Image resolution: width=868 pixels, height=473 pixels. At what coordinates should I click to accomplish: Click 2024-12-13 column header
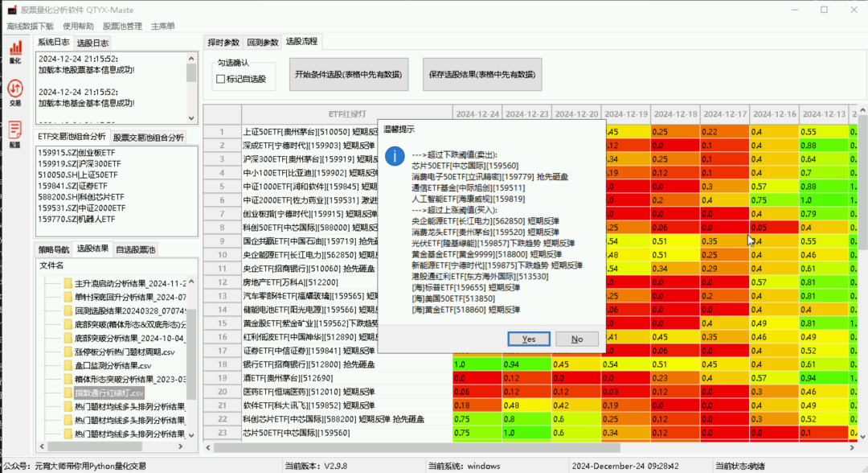pyautogui.click(x=824, y=114)
